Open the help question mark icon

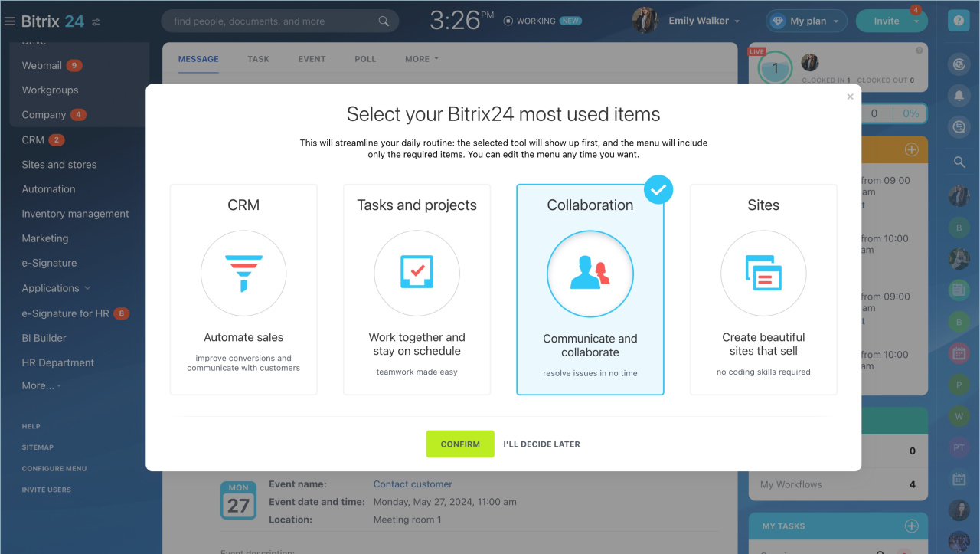coord(959,21)
